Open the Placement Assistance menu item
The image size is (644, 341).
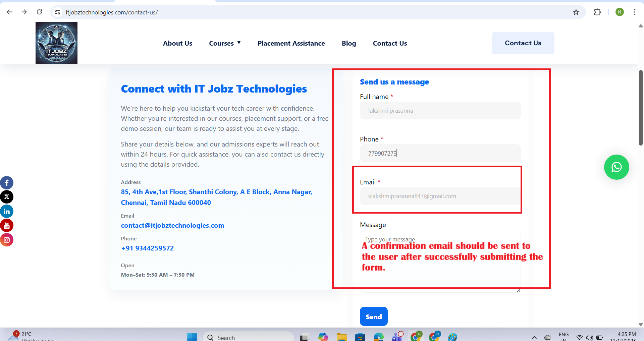tap(291, 43)
